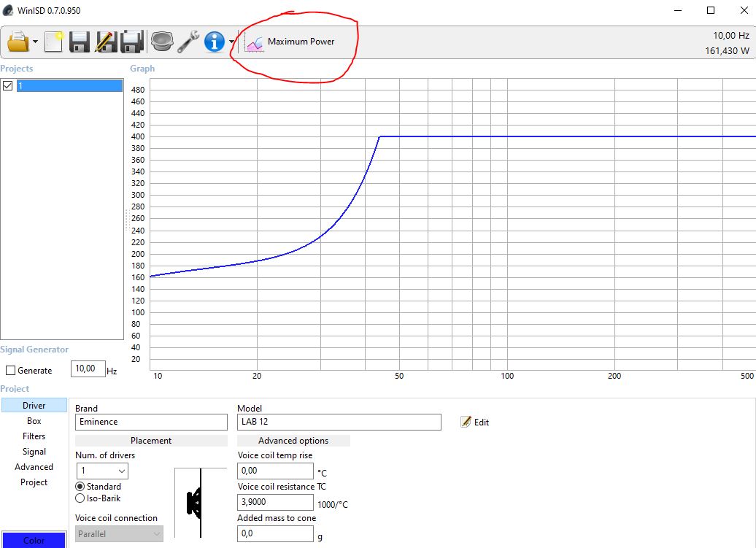
Task: Click the panel splitter handle left of graph
Action: tap(127, 220)
